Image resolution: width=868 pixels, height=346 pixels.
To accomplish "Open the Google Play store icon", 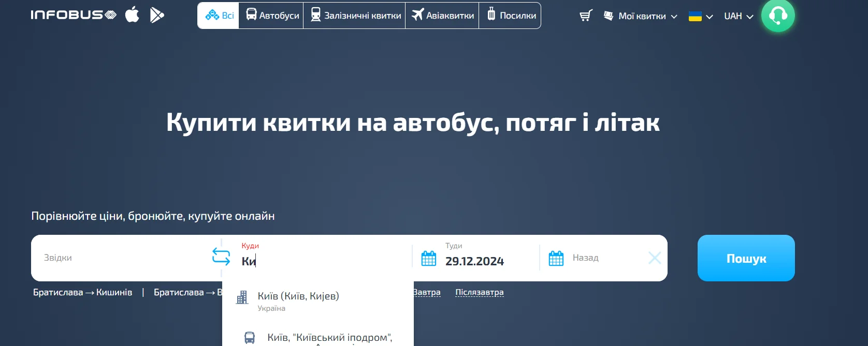I will click(x=157, y=15).
